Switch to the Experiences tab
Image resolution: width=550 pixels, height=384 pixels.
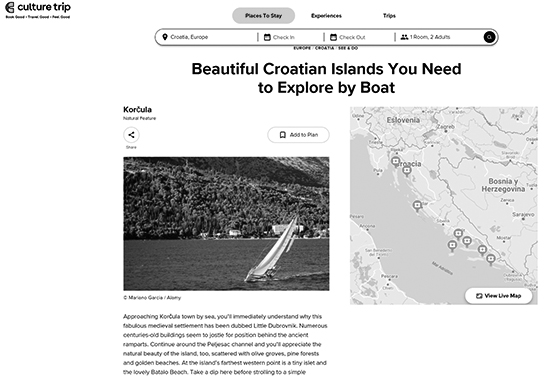[x=326, y=15]
